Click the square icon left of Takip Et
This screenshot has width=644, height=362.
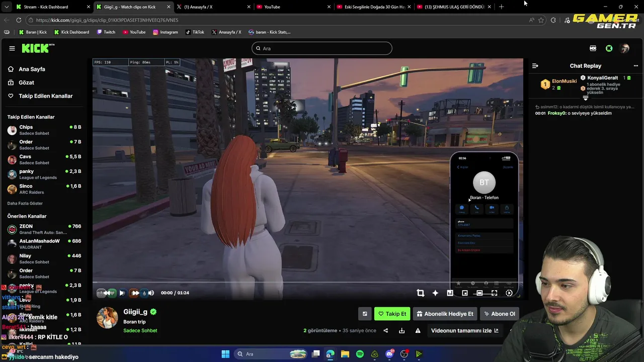pos(365,314)
